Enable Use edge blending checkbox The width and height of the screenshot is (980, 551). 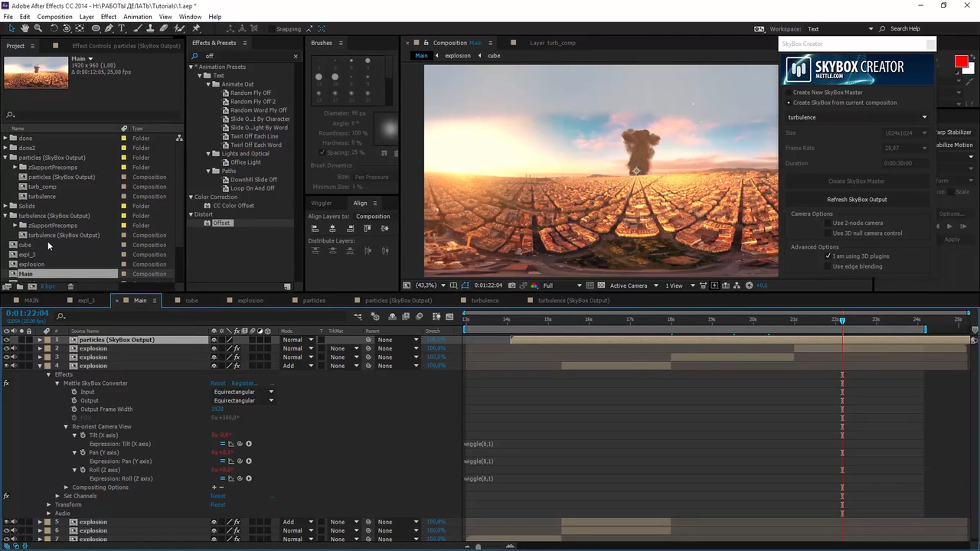828,266
